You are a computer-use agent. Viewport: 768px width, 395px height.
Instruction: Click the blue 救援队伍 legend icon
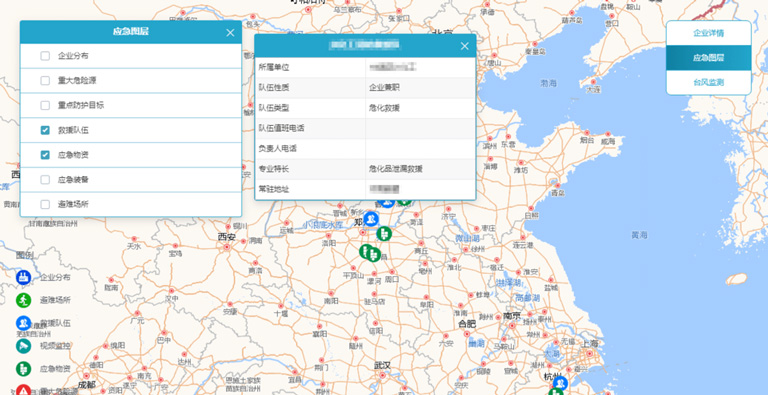(x=23, y=323)
